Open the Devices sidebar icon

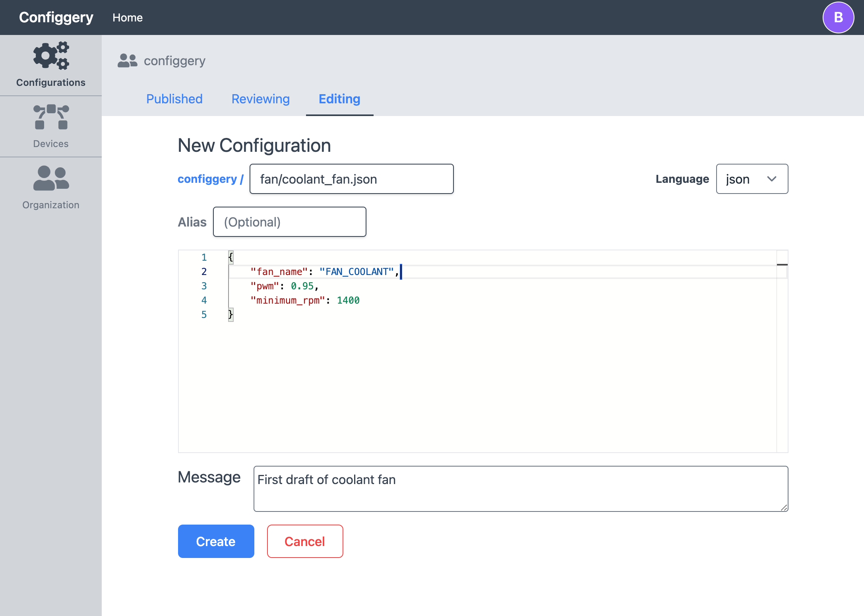pos(51,118)
